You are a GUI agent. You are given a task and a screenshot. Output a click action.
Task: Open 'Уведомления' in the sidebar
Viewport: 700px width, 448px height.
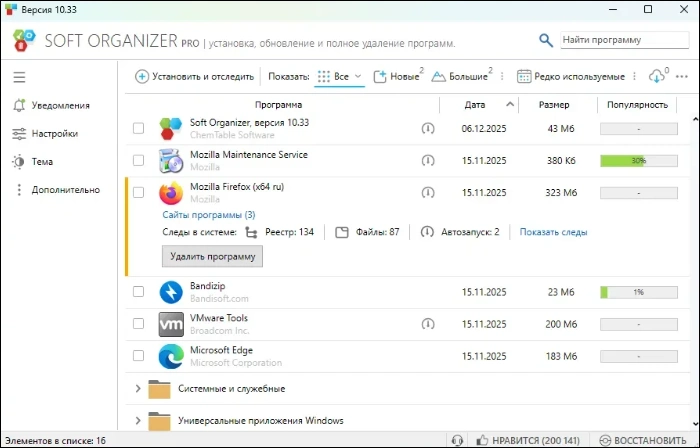59,105
